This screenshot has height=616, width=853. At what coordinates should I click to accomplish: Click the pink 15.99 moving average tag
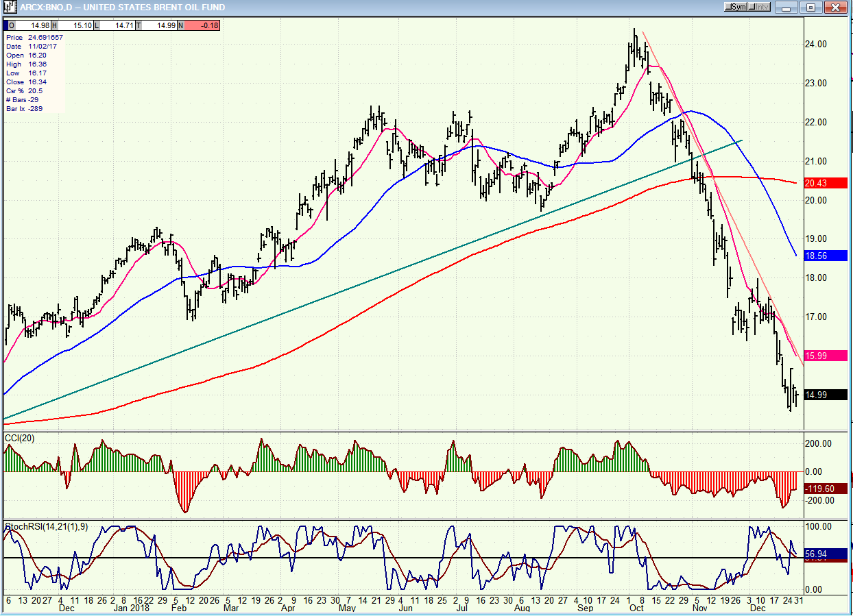click(x=817, y=356)
